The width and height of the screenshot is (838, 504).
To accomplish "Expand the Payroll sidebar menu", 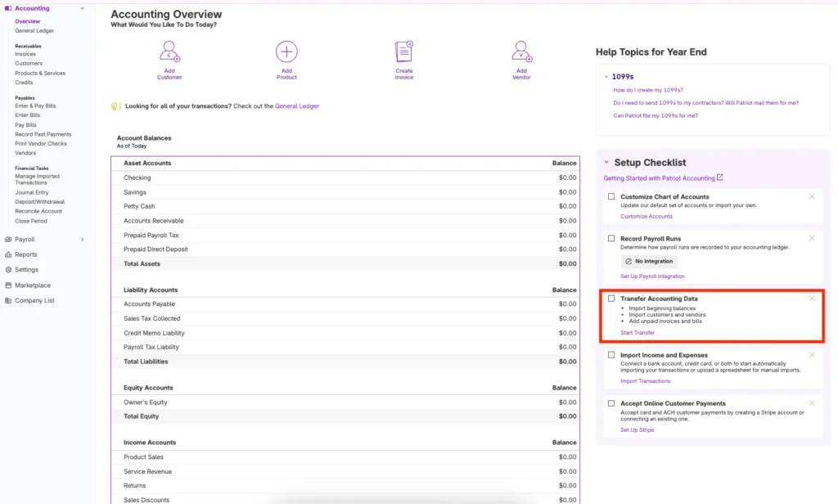I will click(x=83, y=240).
